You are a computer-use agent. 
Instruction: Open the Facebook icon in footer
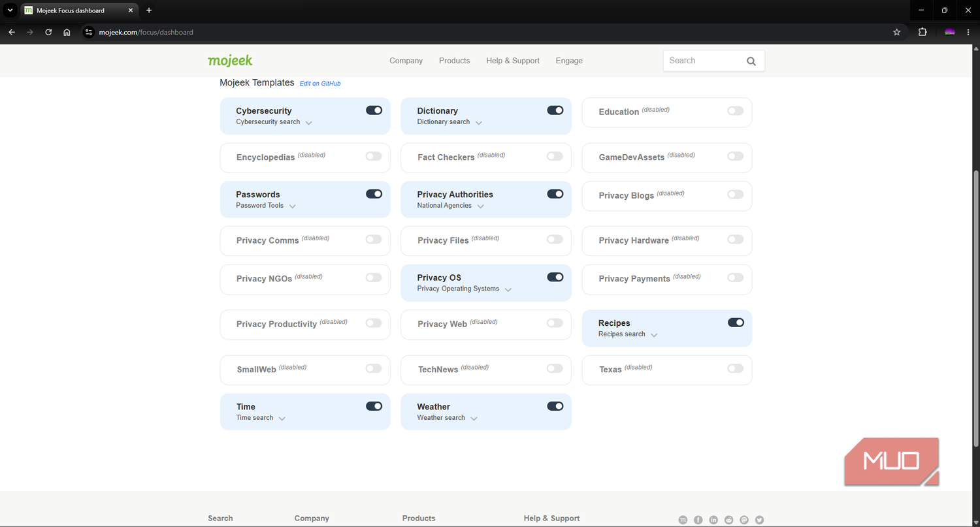pyautogui.click(x=698, y=520)
